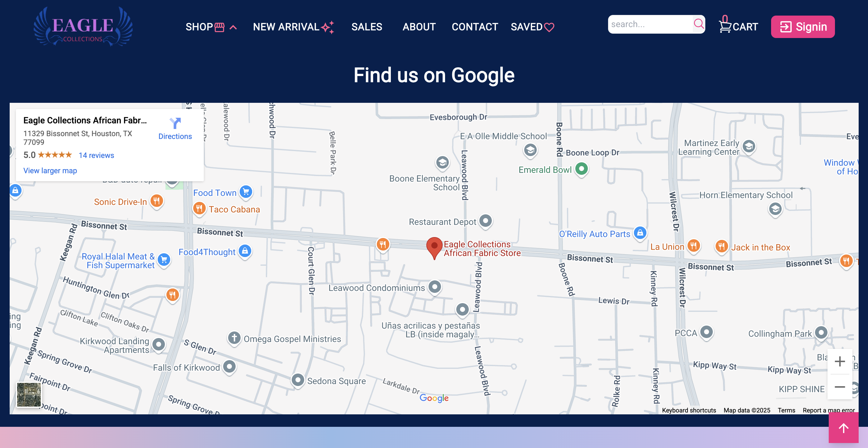Open the 14 reviews link
868x448 pixels.
pyautogui.click(x=96, y=155)
